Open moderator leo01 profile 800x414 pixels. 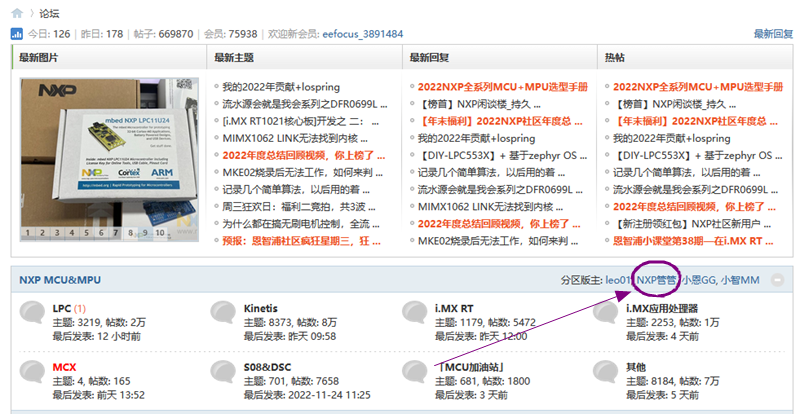coord(618,280)
